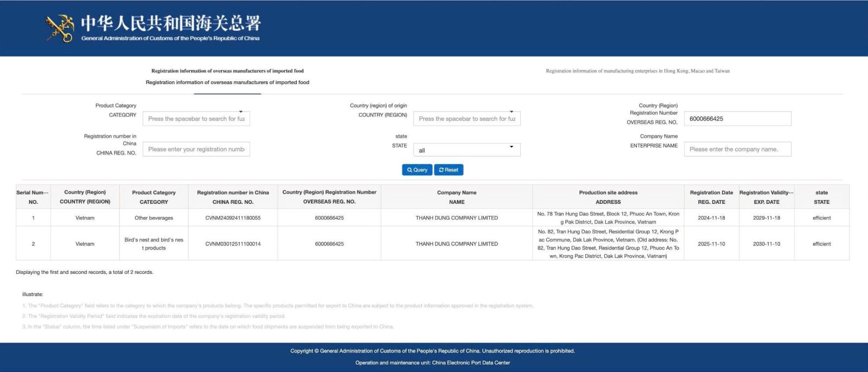Click the Registration number in China header
Viewport: 868px width, 372px height.
233,197
